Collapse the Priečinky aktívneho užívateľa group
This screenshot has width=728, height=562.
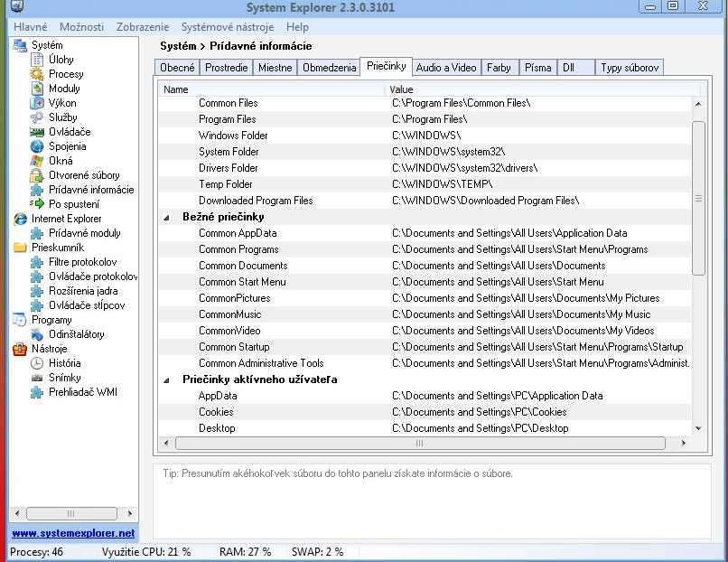[166, 380]
